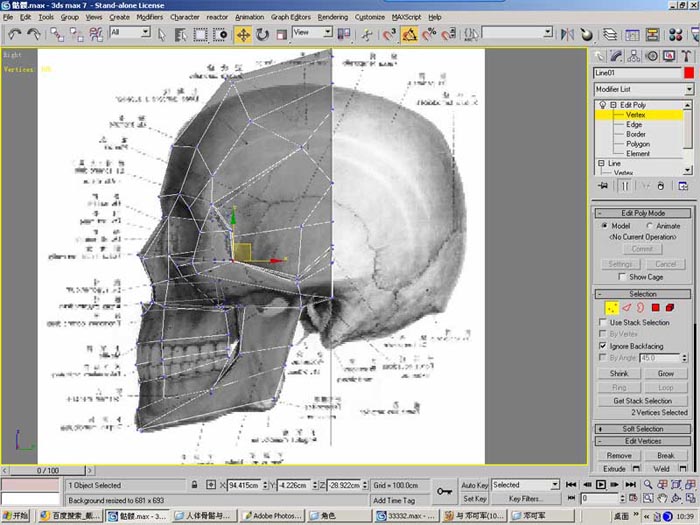Activate the Select and Move tool
Screen dimensions: 700x525
[243, 34]
